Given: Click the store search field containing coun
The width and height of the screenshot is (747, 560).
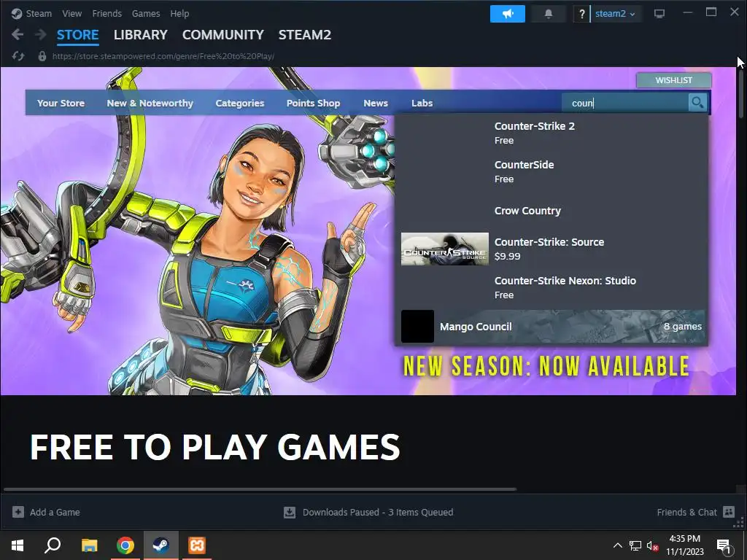Looking at the screenshot, I should click(x=624, y=102).
